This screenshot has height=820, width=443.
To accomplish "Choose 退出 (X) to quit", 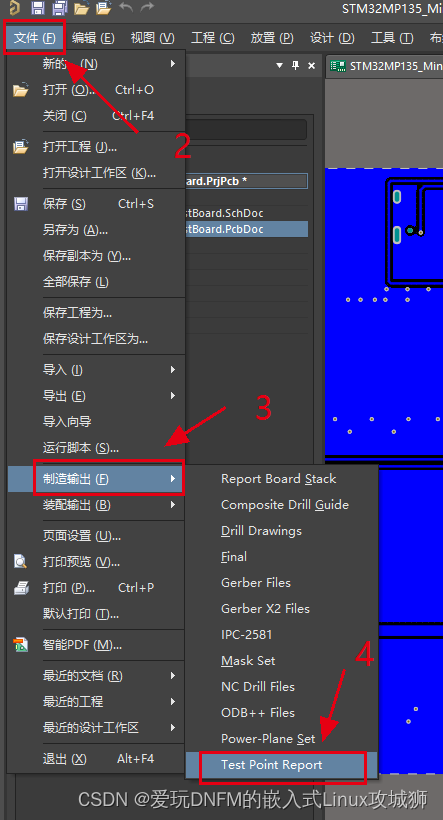I will tap(96, 758).
